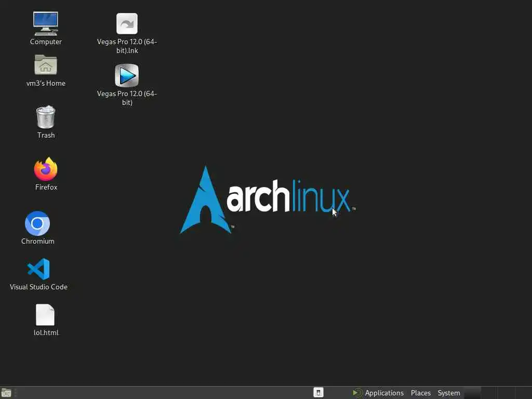The image size is (532, 399).
Task: Click the white notification icon in panel
Action: [318, 393]
